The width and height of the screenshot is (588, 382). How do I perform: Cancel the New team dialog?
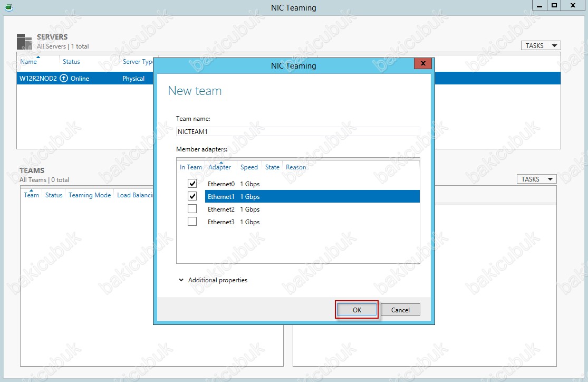(400, 310)
